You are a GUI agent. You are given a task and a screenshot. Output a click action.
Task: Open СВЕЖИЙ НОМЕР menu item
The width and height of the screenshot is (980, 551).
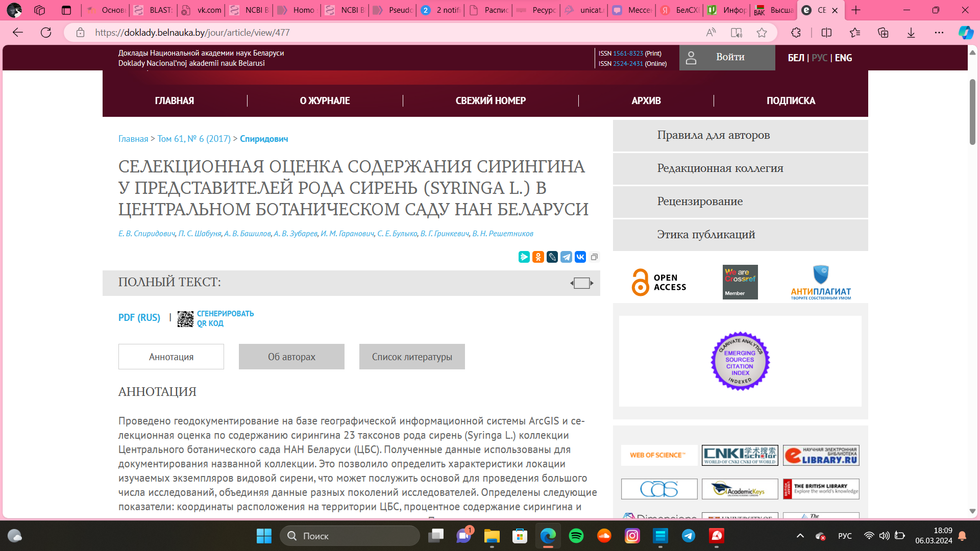click(491, 101)
